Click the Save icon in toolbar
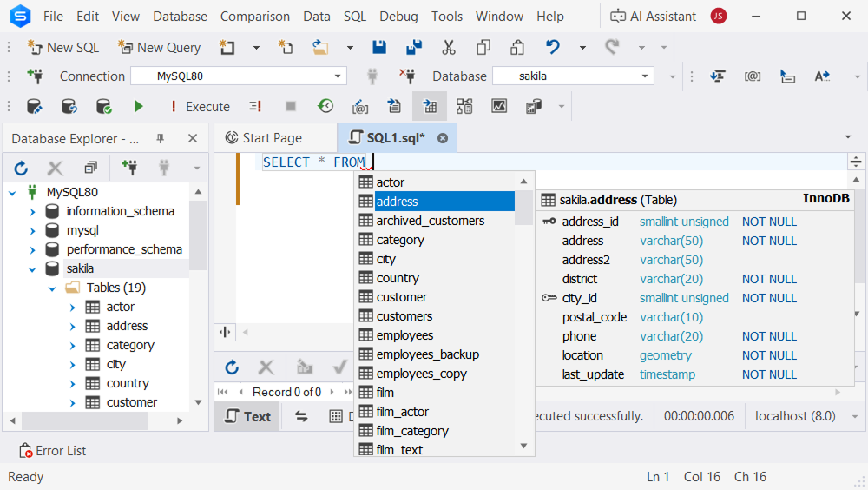Image resolution: width=868 pixels, height=490 pixels. pyautogui.click(x=379, y=47)
